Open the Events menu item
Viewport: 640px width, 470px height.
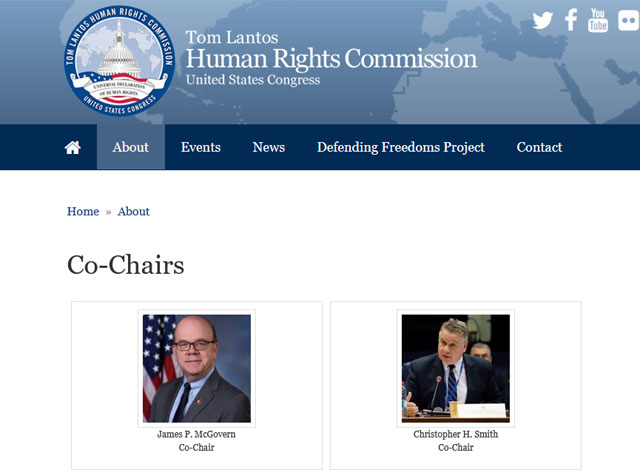201,147
